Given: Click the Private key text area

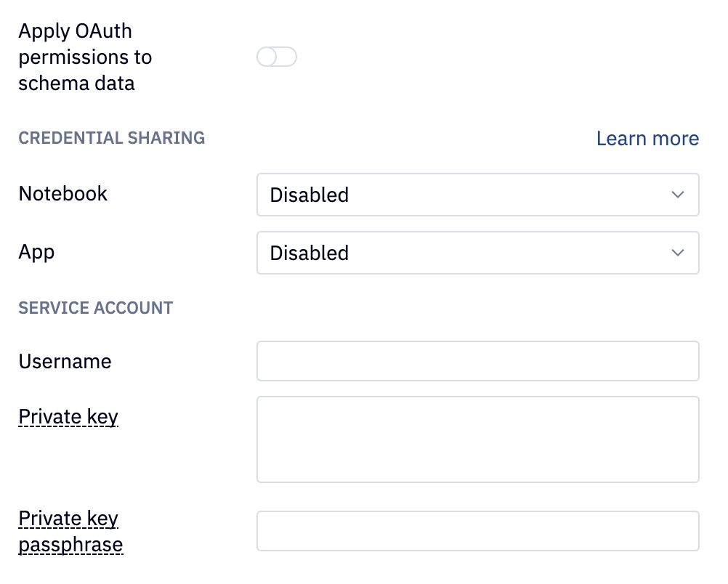Looking at the screenshot, I should tap(477, 439).
